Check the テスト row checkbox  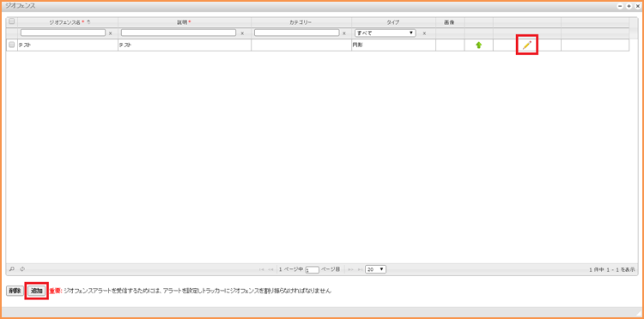pos(11,45)
